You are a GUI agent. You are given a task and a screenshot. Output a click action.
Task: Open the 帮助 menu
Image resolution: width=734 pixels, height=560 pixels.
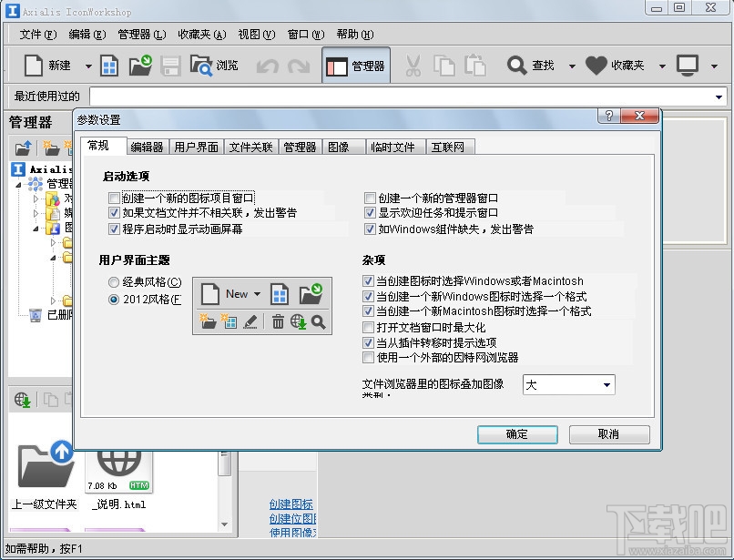(353, 34)
